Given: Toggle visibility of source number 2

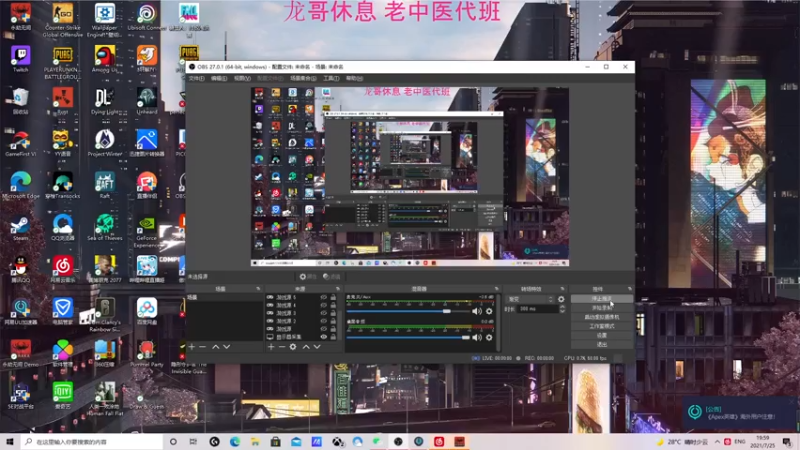Looking at the screenshot, I should coord(323,321).
